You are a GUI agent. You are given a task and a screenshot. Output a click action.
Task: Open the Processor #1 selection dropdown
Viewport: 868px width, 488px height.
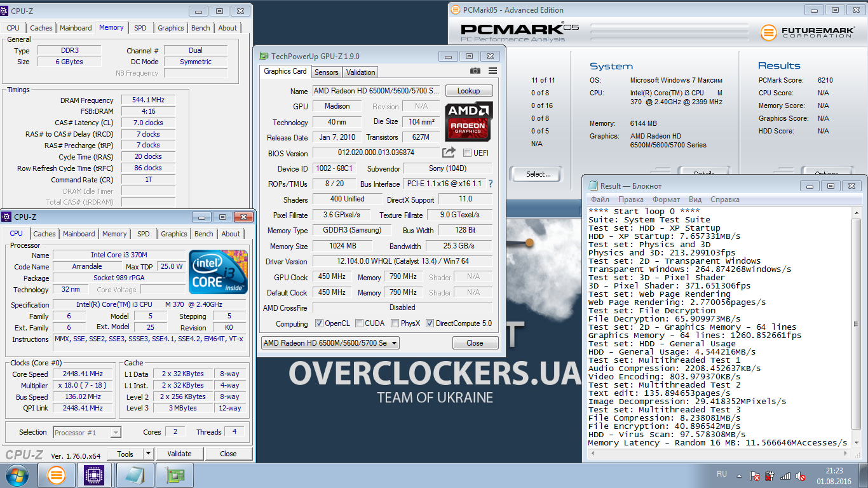pyautogui.click(x=87, y=432)
